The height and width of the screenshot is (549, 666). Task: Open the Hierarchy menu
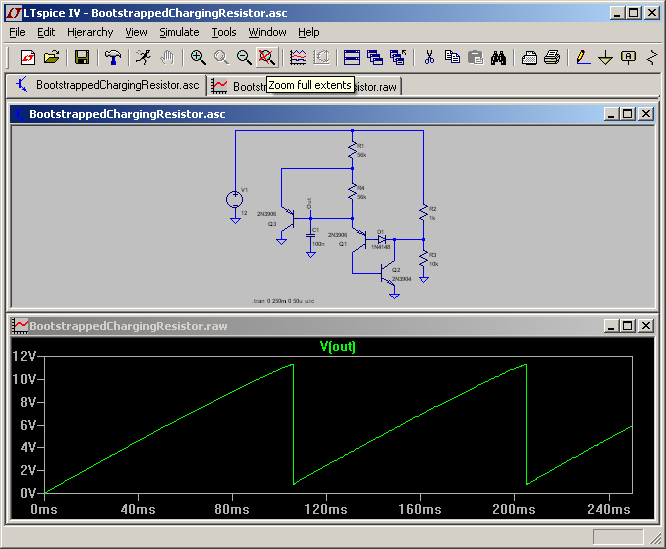90,32
